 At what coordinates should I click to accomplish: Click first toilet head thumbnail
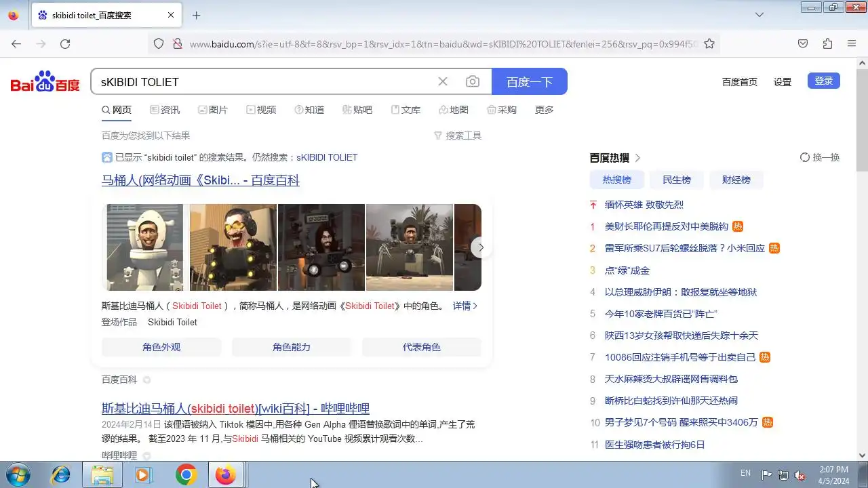[x=145, y=247]
